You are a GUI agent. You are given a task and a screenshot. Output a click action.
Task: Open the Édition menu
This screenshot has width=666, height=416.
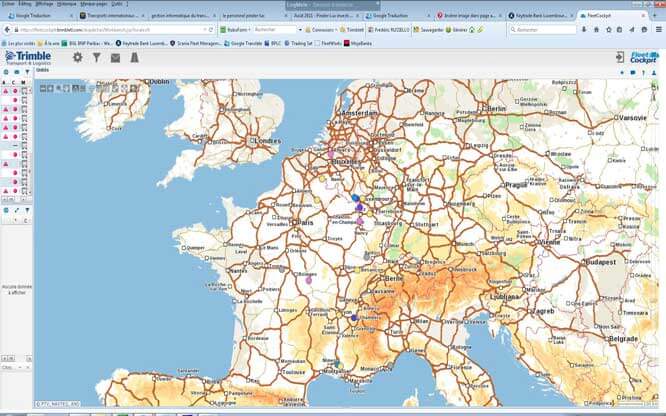[x=25, y=4]
